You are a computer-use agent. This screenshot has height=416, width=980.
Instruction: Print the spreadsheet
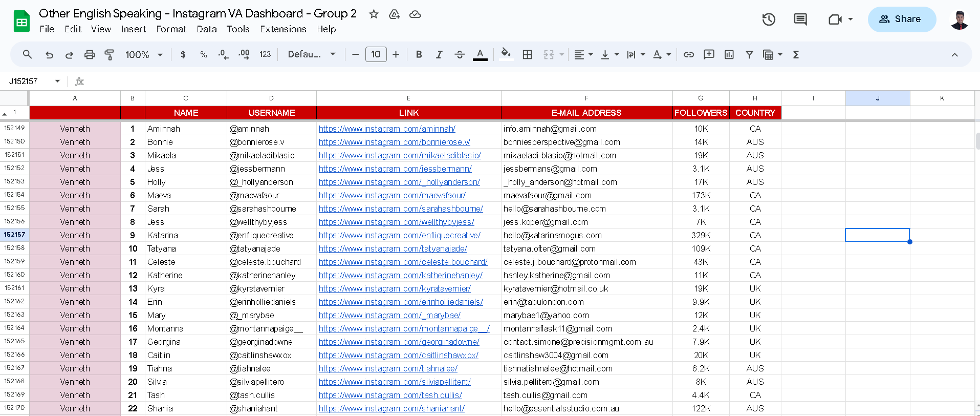(90, 54)
